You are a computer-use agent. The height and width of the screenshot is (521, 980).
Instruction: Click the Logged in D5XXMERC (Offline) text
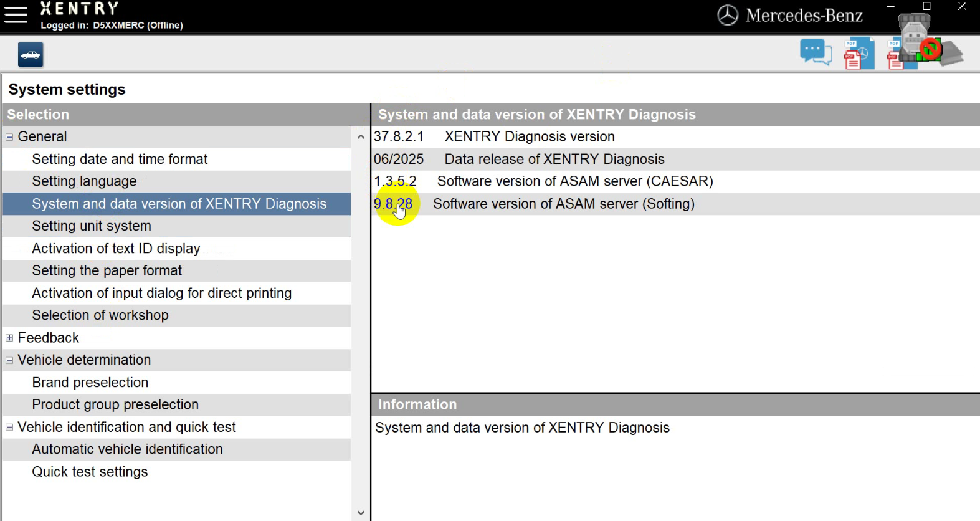[x=112, y=26]
